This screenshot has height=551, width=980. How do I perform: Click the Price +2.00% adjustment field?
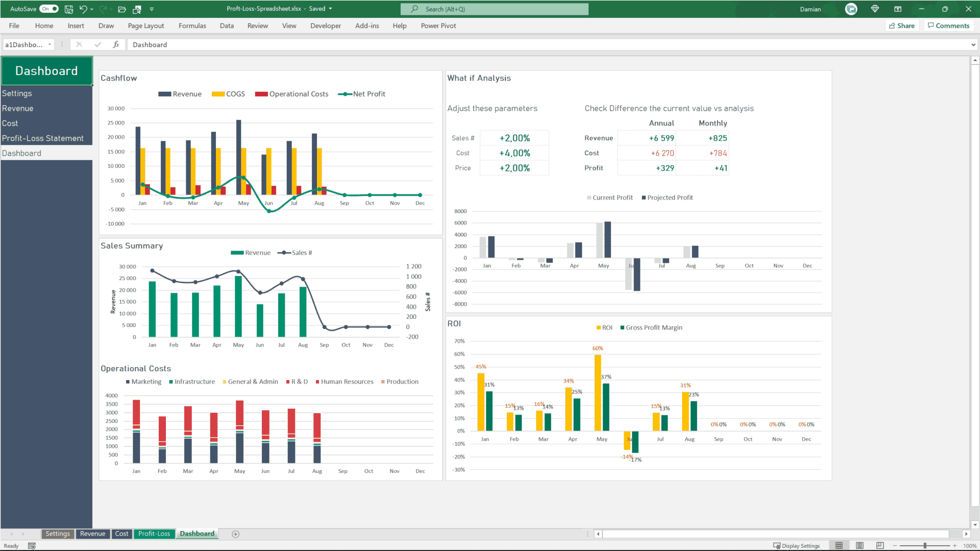(x=515, y=167)
